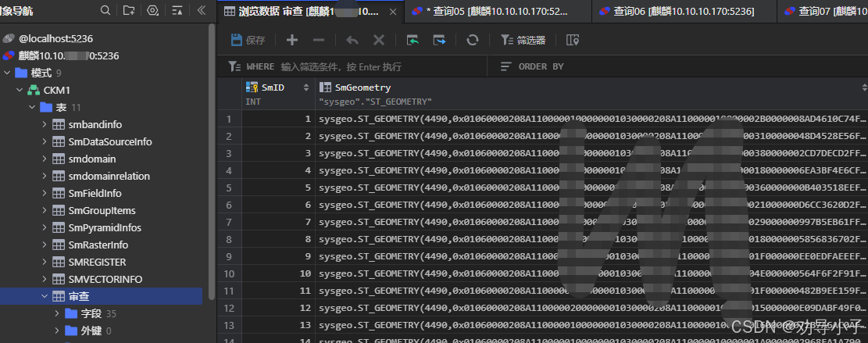Switch to the 查询06 tab

684,11
